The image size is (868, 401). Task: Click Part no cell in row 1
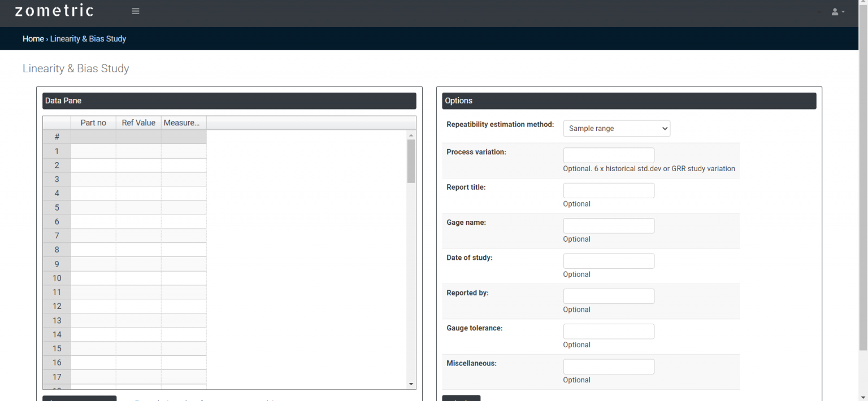tap(93, 151)
